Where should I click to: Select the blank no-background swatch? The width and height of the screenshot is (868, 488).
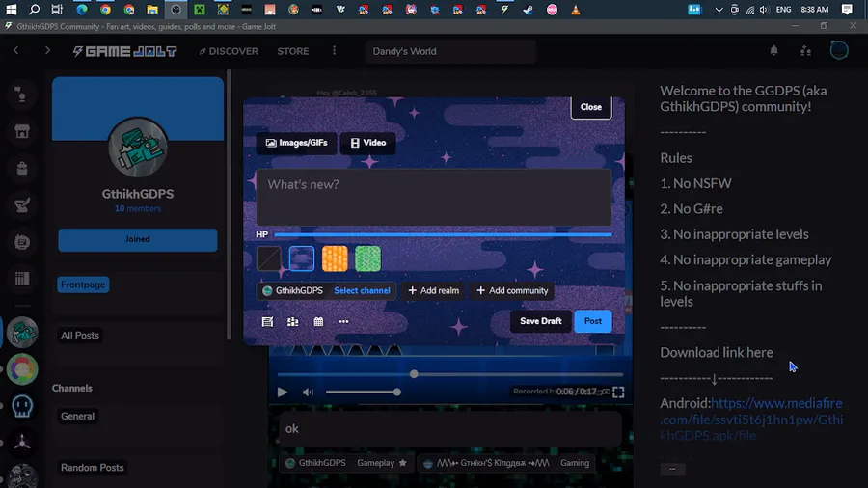(x=268, y=258)
